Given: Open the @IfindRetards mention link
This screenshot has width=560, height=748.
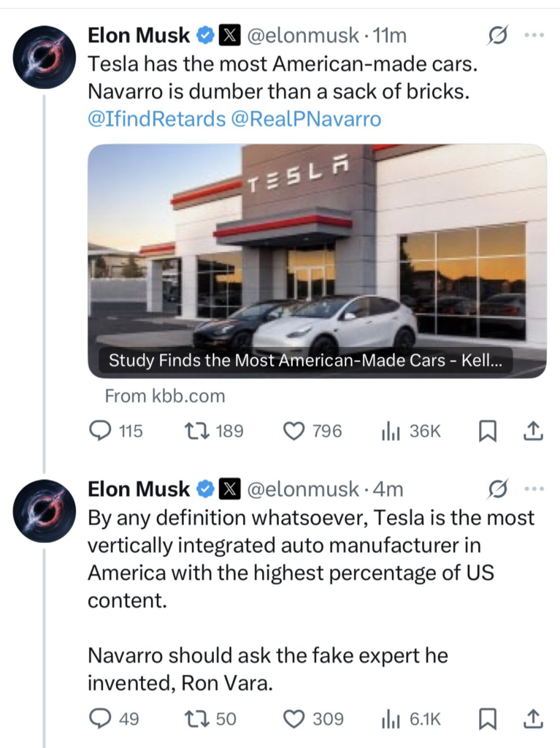Looking at the screenshot, I should coord(156,119).
